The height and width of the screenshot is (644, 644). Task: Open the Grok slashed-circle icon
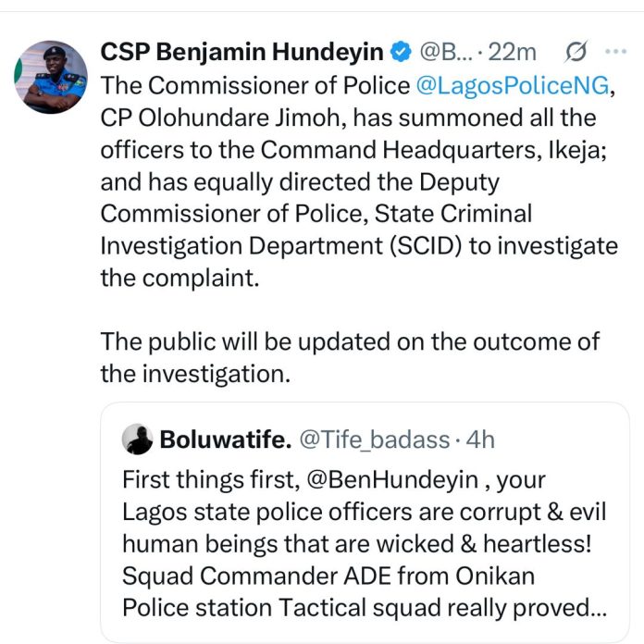(x=576, y=52)
